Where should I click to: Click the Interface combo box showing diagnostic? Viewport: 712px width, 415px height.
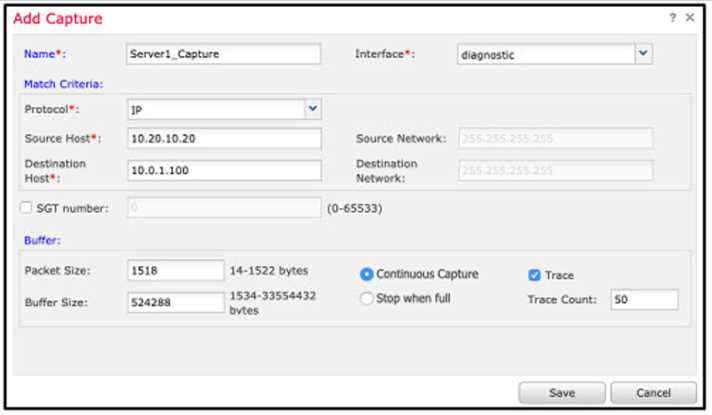pyautogui.click(x=545, y=54)
